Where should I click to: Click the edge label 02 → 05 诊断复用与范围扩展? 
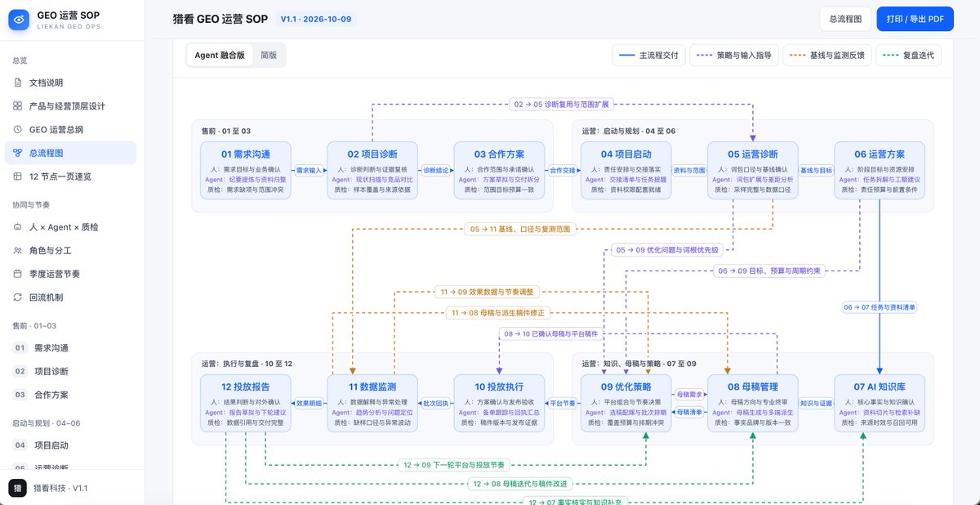coord(562,104)
